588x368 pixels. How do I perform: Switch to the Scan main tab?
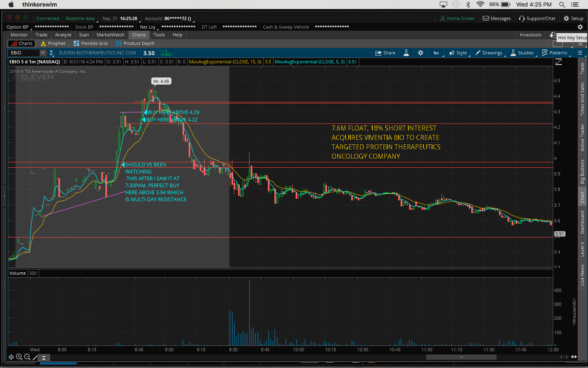click(84, 35)
